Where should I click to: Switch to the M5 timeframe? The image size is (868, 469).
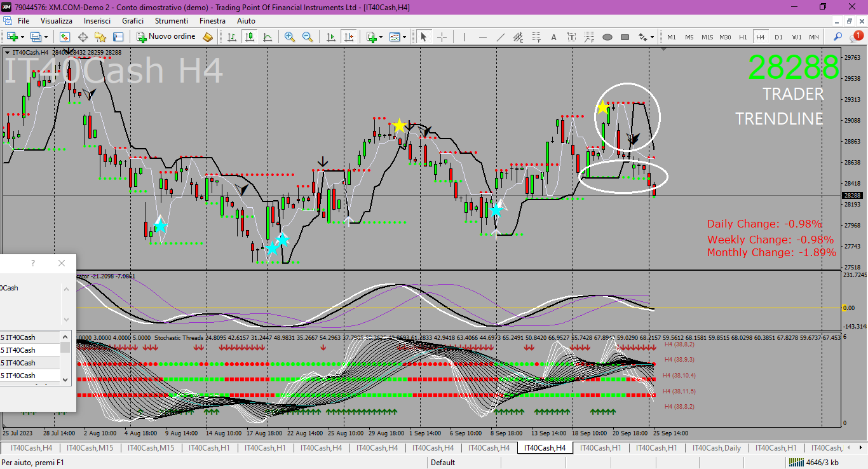coord(689,37)
